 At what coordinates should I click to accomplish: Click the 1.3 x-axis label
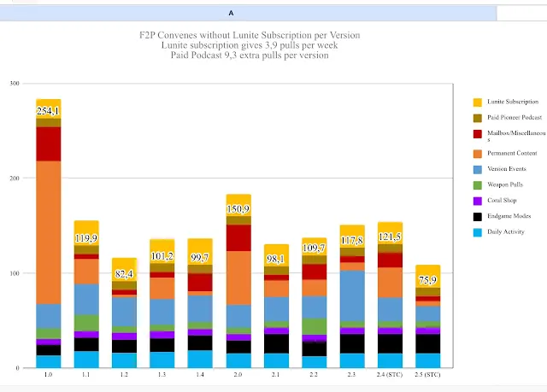tap(162, 375)
